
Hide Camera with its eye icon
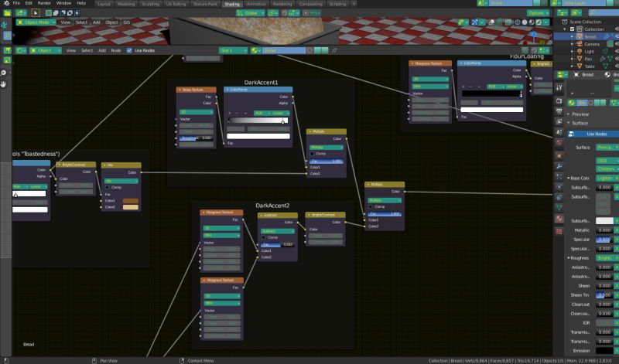tap(617, 44)
